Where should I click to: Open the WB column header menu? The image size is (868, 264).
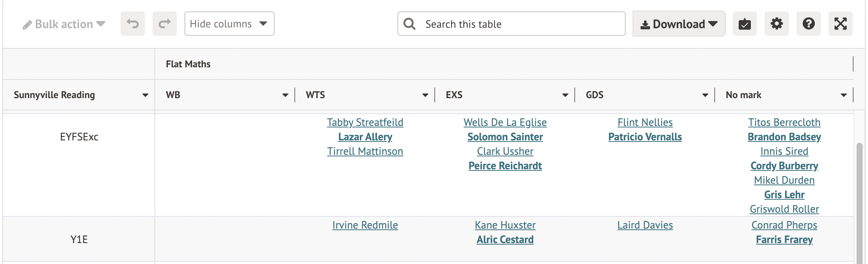click(285, 95)
